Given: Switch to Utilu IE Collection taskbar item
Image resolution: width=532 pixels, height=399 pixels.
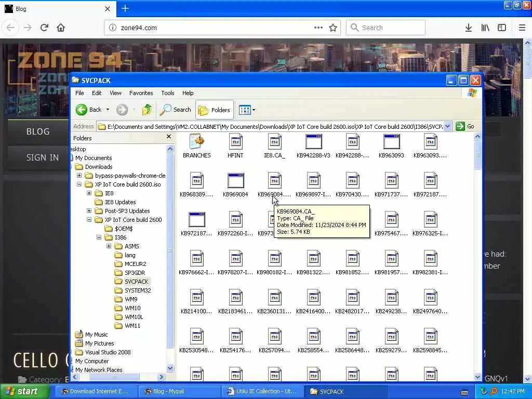Looking at the screenshot, I should tap(262, 391).
